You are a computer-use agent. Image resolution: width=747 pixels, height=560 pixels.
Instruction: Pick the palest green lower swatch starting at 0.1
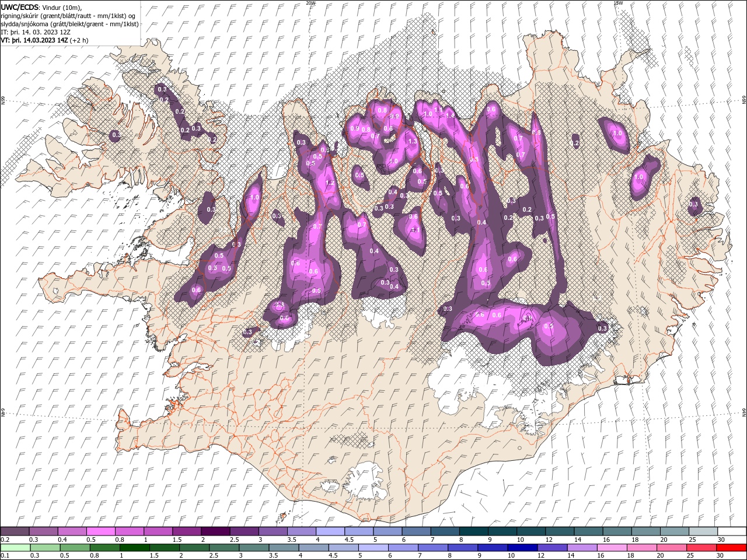pyautogui.click(x=15, y=548)
